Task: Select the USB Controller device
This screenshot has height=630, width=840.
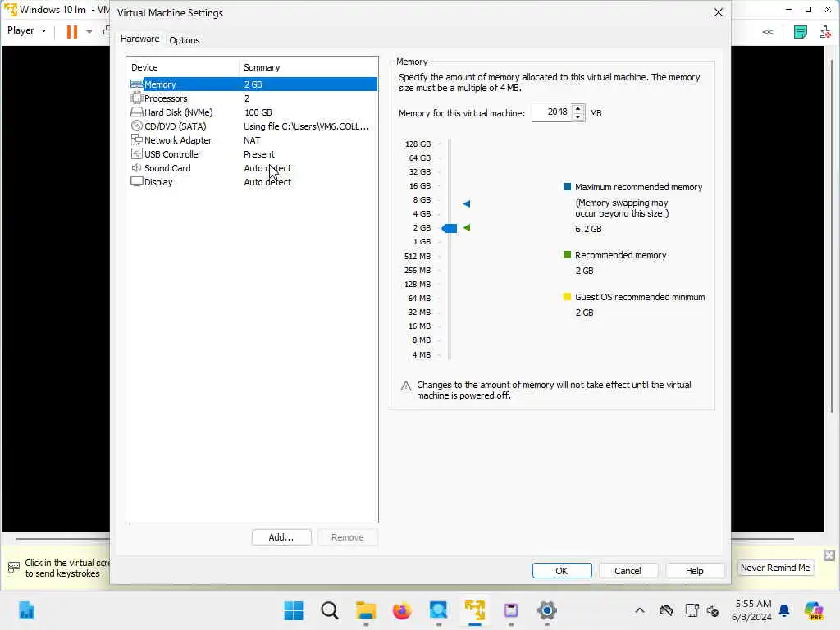Action: coord(253,153)
